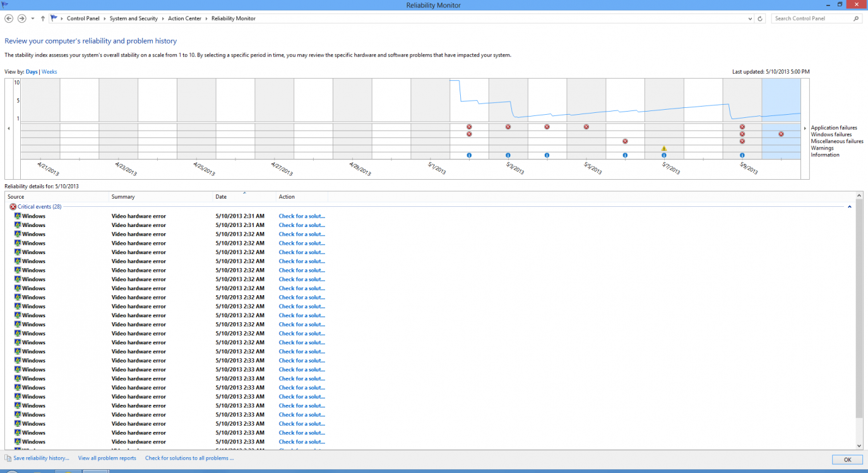Sort list by Date column header

point(244,197)
